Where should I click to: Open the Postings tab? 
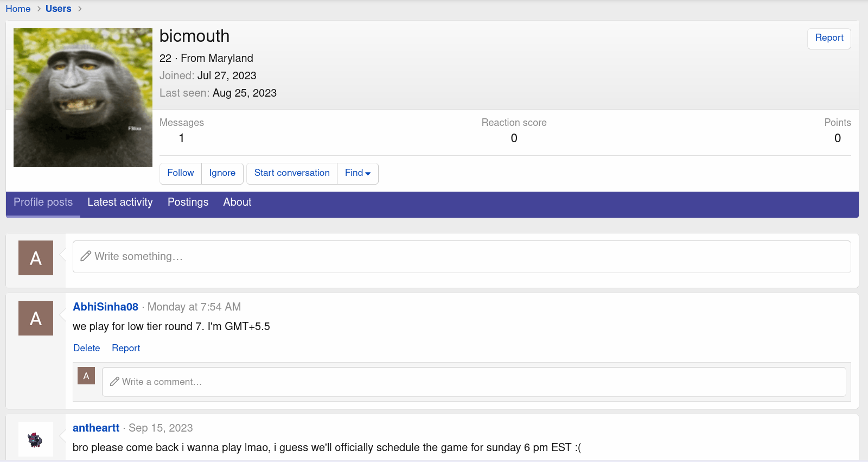(x=188, y=202)
